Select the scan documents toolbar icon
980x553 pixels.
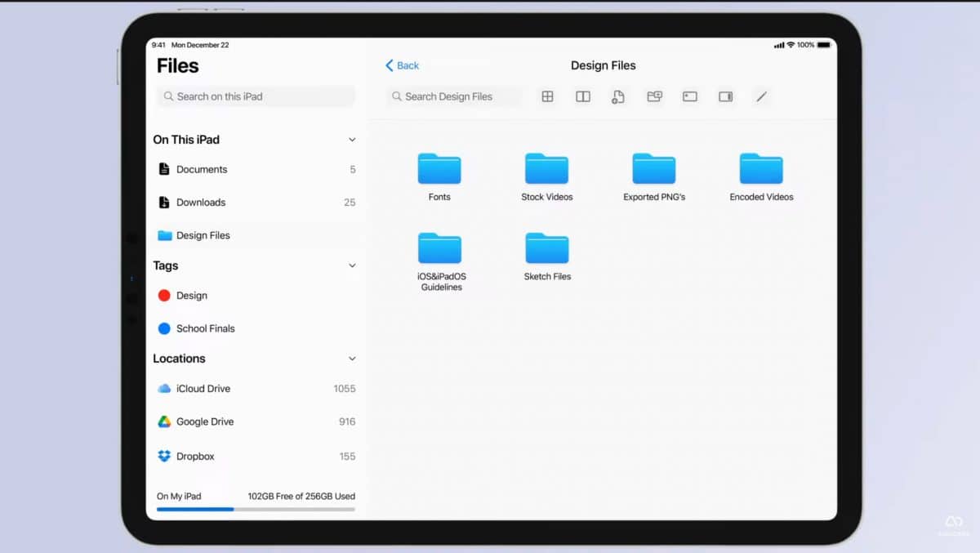tap(690, 96)
